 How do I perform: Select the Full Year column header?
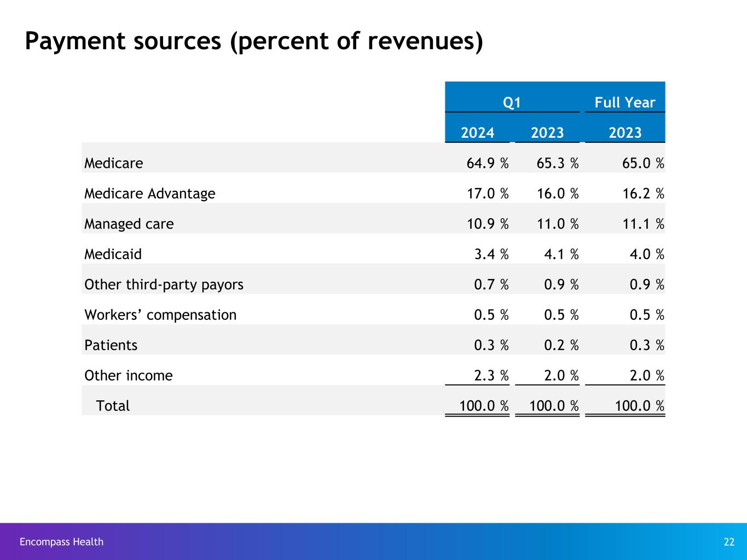(x=624, y=103)
